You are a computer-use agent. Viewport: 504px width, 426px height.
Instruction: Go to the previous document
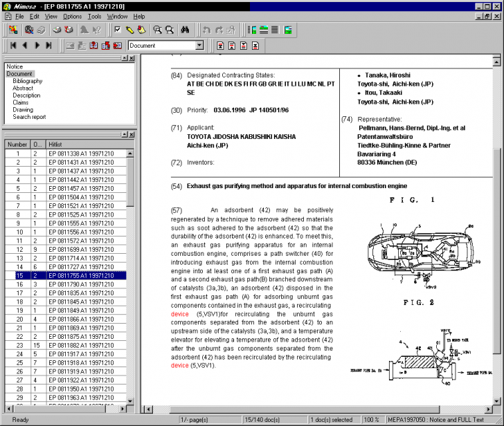tap(25, 46)
